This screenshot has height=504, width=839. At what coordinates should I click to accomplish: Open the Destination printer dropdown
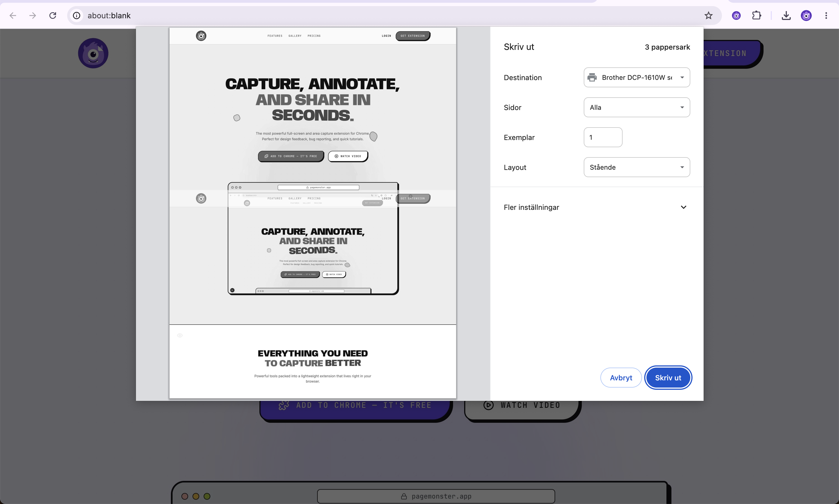636,77
